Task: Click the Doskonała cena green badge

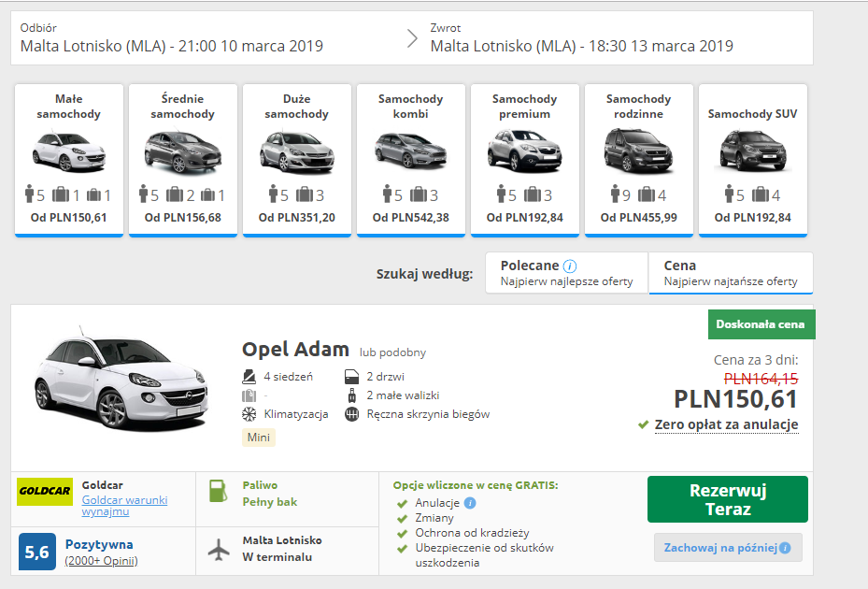Action: tap(761, 324)
